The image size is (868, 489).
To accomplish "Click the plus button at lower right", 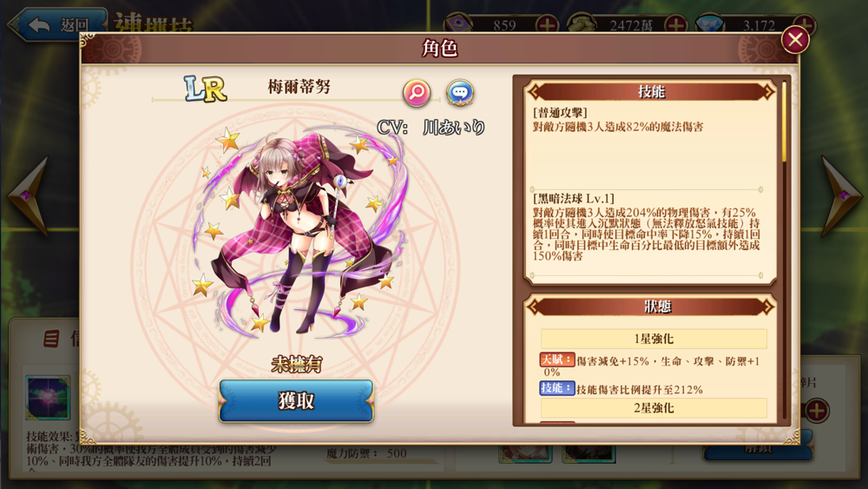I will [x=817, y=410].
